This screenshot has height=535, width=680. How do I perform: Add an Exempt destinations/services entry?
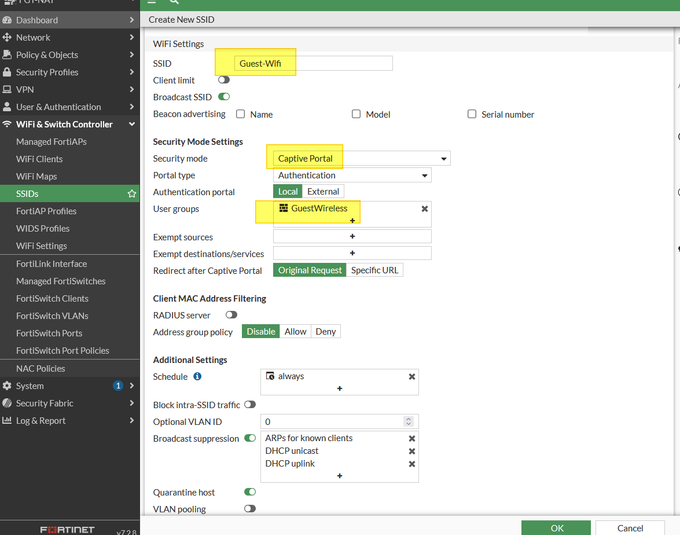point(352,253)
